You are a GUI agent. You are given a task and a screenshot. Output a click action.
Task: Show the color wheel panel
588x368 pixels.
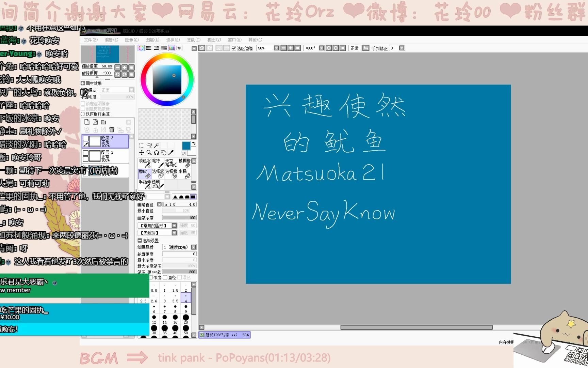click(x=141, y=48)
